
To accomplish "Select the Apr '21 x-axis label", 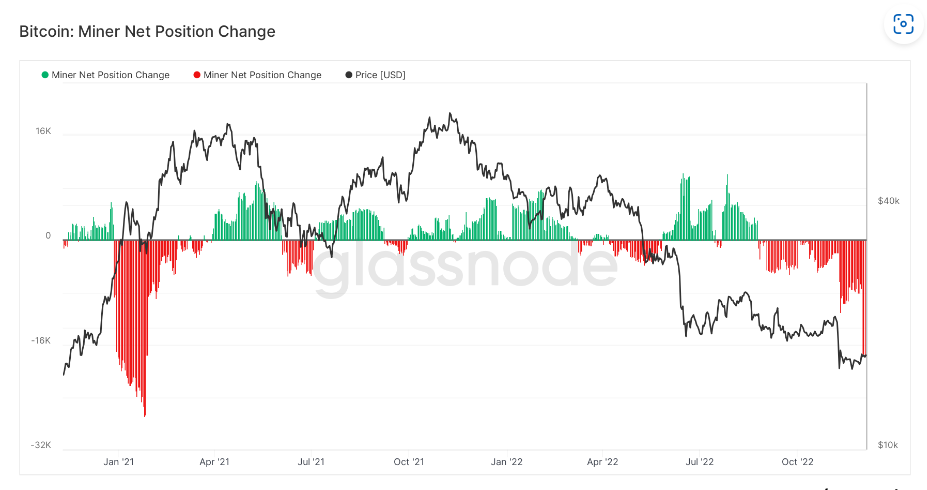I will (x=214, y=462).
